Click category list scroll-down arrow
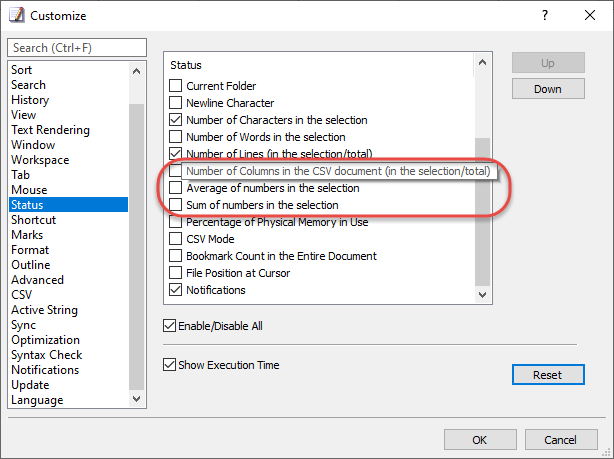This screenshot has width=614, height=459. click(x=136, y=399)
